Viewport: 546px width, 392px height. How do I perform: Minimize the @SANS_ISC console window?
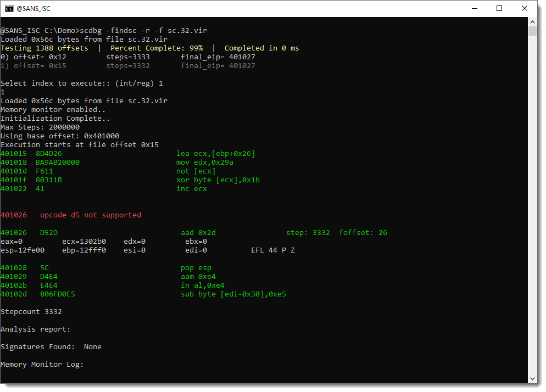click(473, 8)
